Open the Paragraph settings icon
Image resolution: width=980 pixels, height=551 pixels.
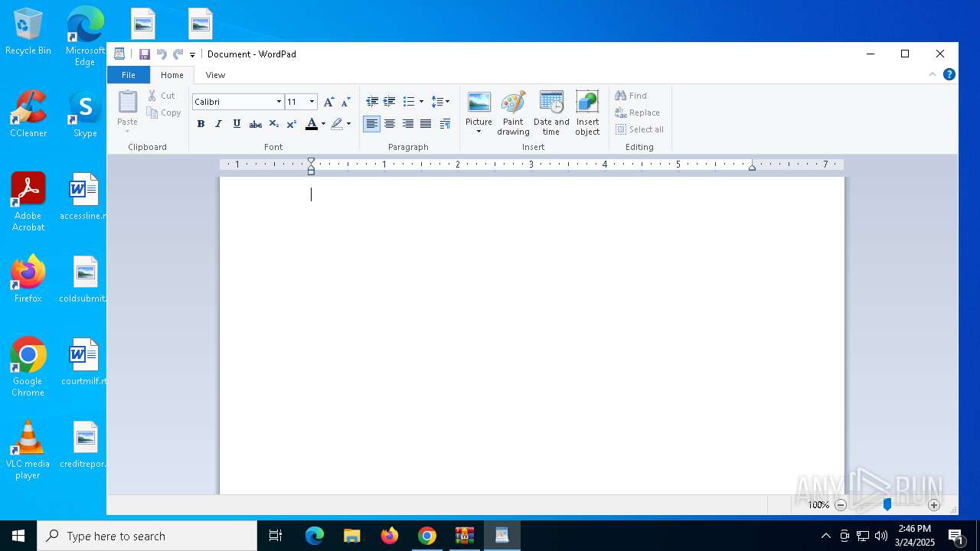coord(445,124)
